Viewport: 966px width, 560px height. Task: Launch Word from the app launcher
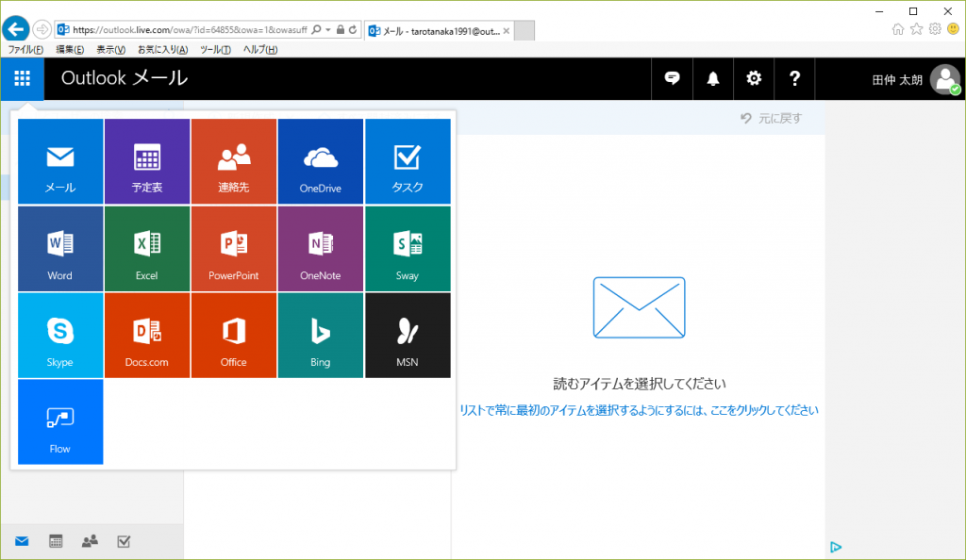[60, 249]
